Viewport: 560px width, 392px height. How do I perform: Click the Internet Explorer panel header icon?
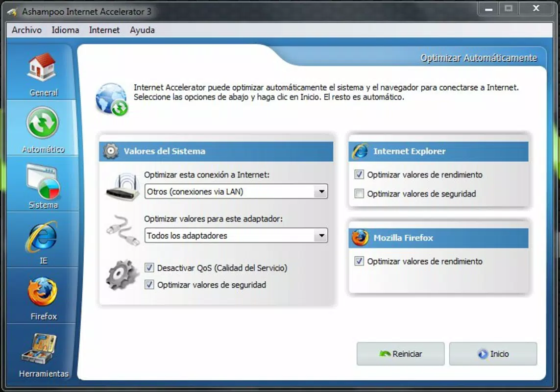(360, 151)
